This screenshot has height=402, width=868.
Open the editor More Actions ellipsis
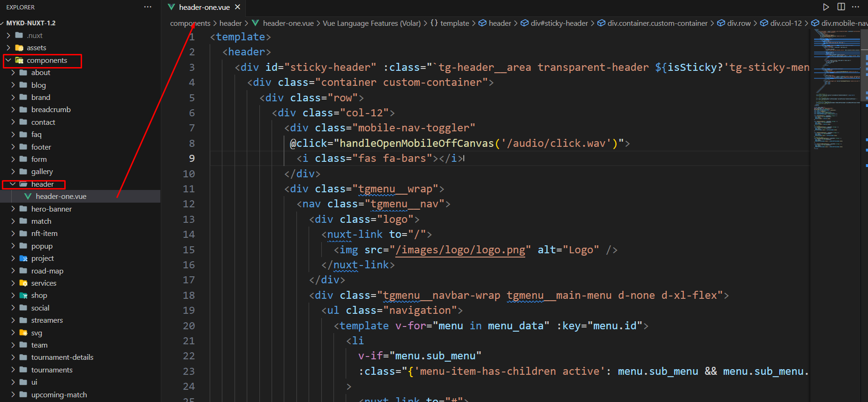[856, 7]
